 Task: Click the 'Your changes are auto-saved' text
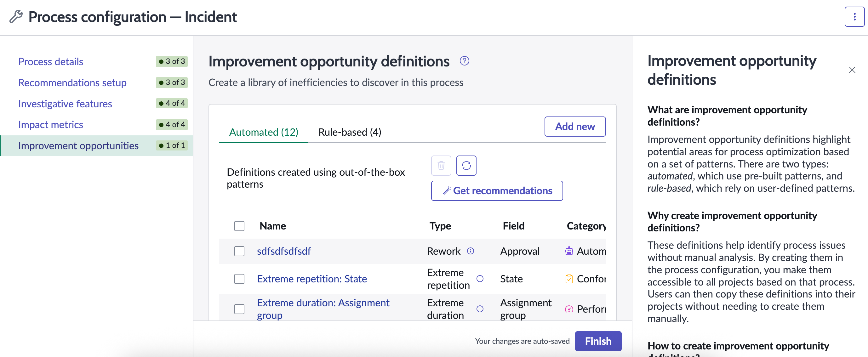pos(522,341)
